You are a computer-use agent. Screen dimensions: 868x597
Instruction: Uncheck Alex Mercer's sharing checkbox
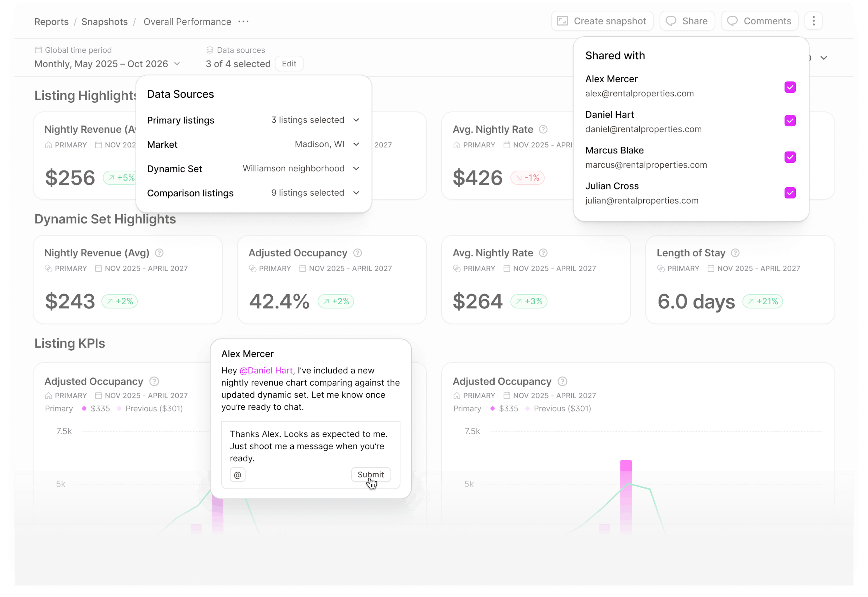pyautogui.click(x=790, y=87)
